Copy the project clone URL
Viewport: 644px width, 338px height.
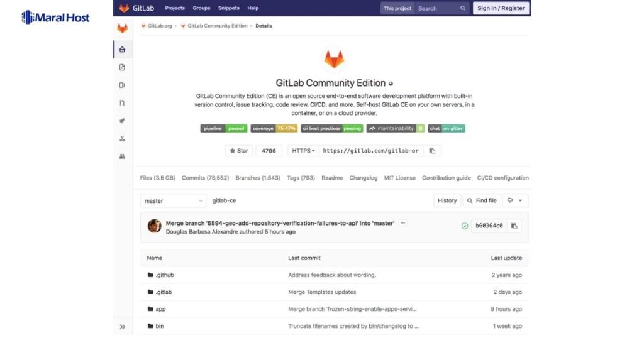coord(432,151)
